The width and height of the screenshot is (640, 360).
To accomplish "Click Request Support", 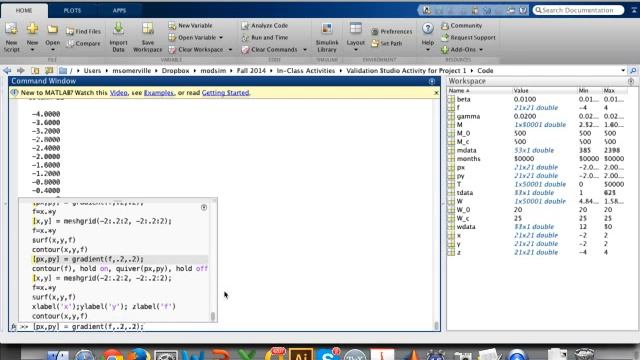I will click(468, 38).
